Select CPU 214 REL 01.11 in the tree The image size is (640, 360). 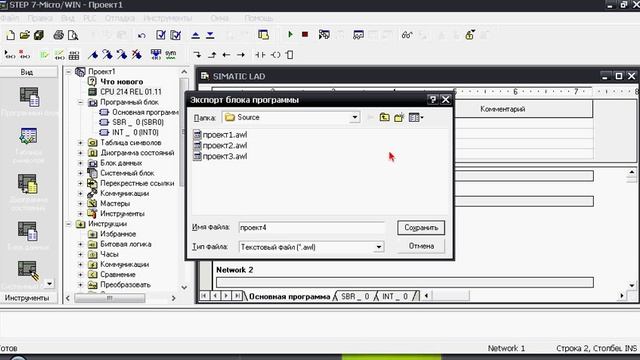[x=131, y=92]
